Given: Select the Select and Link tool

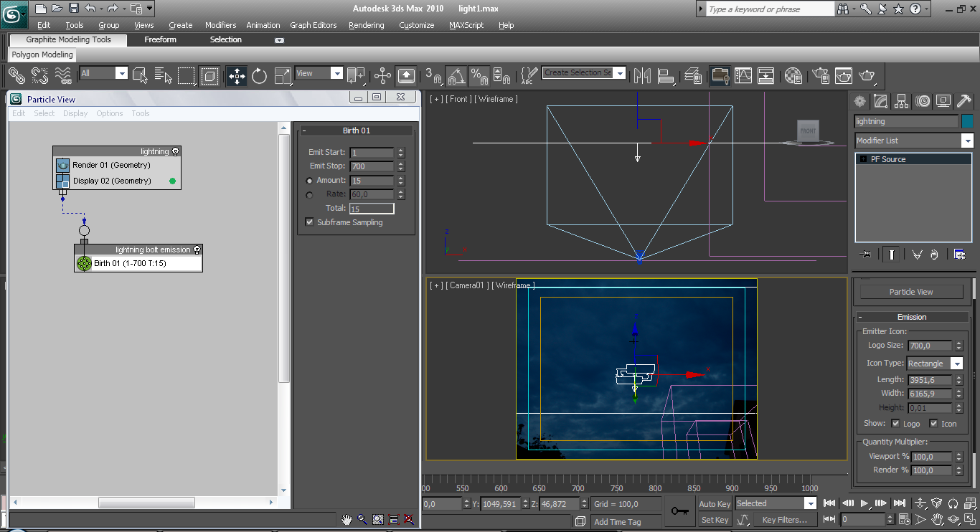Looking at the screenshot, I should tap(17, 75).
